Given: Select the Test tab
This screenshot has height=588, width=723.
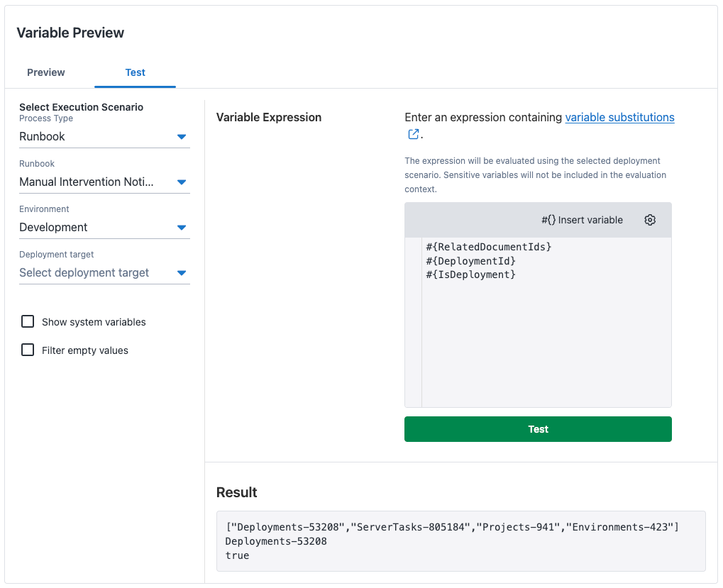Looking at the screenshot, I should 135,72.
